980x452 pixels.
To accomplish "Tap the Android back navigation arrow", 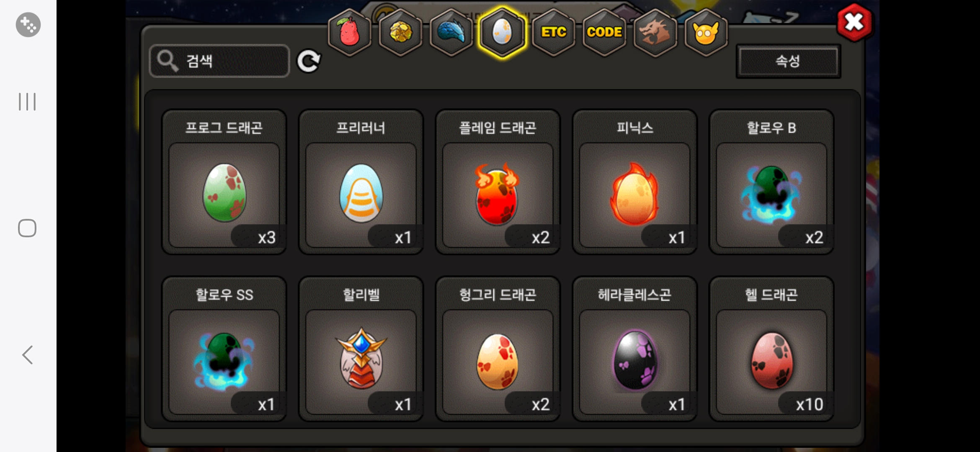I will (x=28, y=355).
